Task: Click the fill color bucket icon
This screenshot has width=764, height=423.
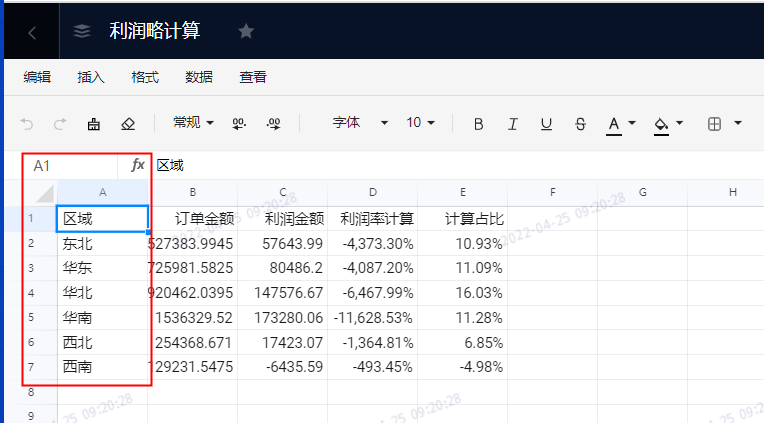Action: [x=660, y=124]
